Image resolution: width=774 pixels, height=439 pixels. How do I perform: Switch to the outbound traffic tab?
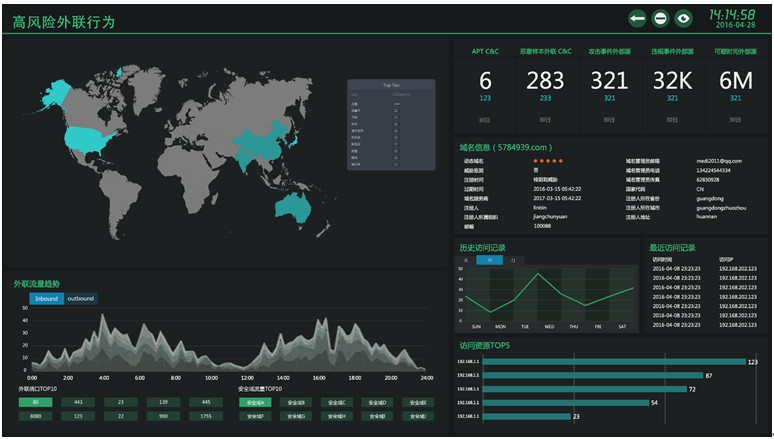click(81, 298)
